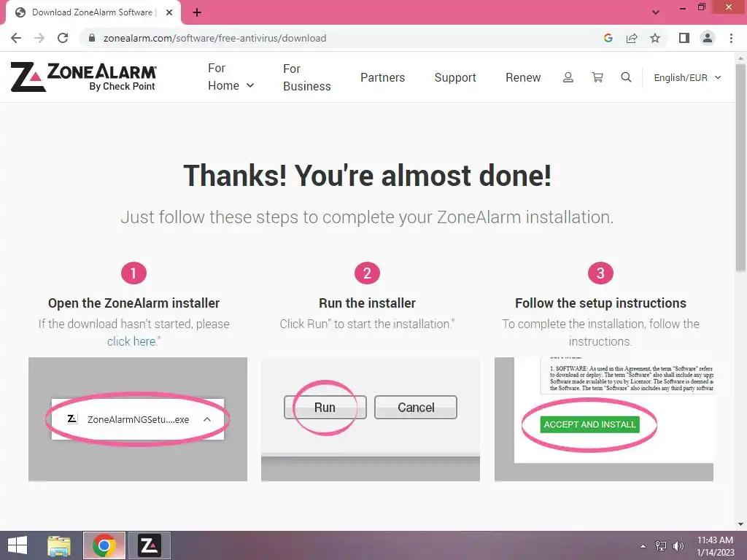Screen dimensions: 747x560
Task: Click the 'click here' download link
Action: point(131,341)
